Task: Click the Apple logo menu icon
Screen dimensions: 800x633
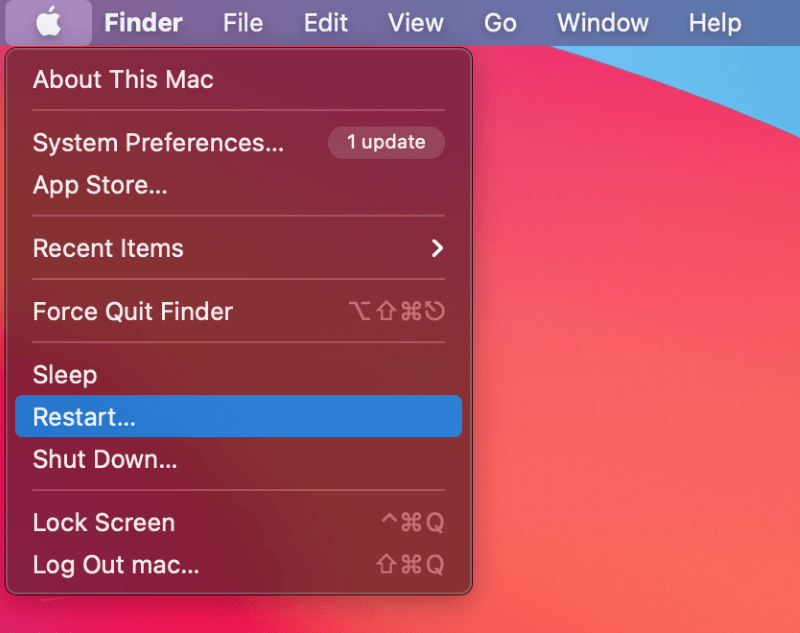Action: click(x=48, y=22)
